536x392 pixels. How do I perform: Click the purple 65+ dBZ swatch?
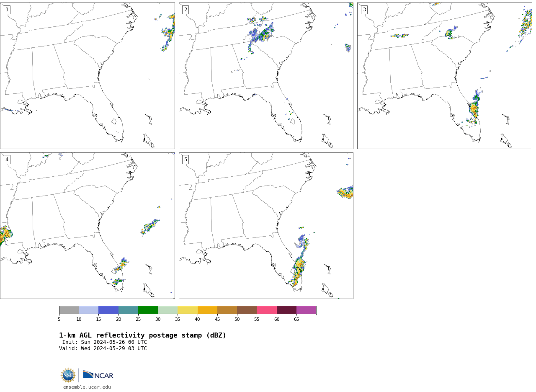point(306,310)
